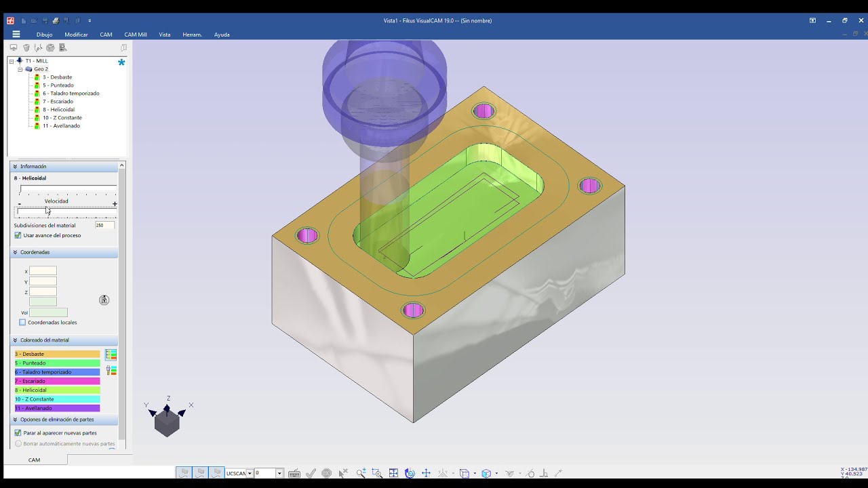Collapse the Coloreado del material section
868x488 pixels.
coord(15,340)
